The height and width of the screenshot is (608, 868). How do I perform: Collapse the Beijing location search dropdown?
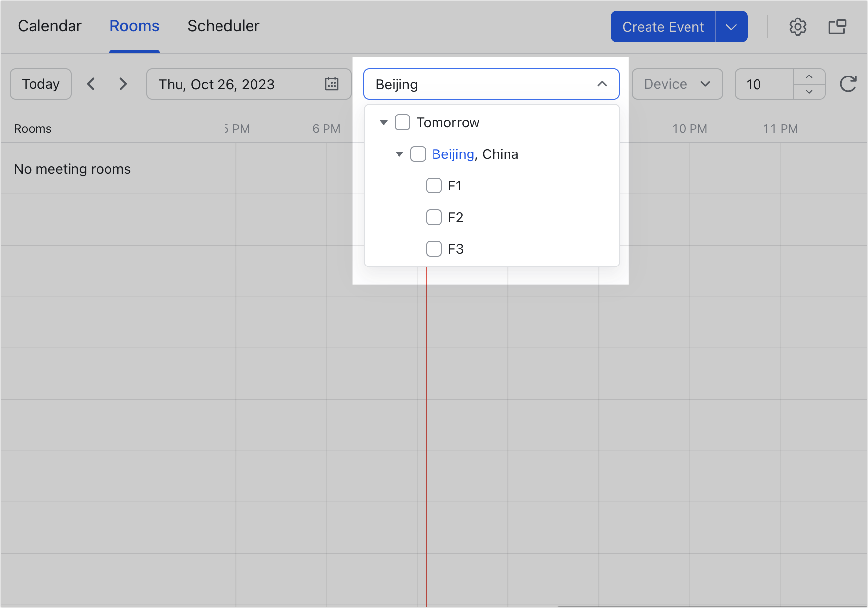pos(602,84)
